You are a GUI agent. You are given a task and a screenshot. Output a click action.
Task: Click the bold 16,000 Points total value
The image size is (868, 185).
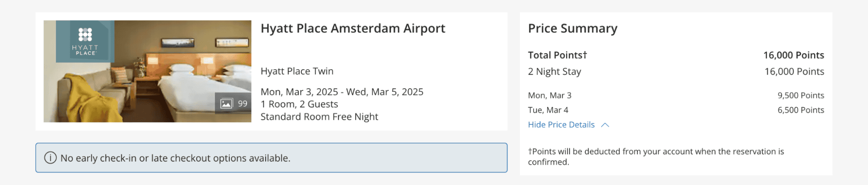[x=793, y=55]
